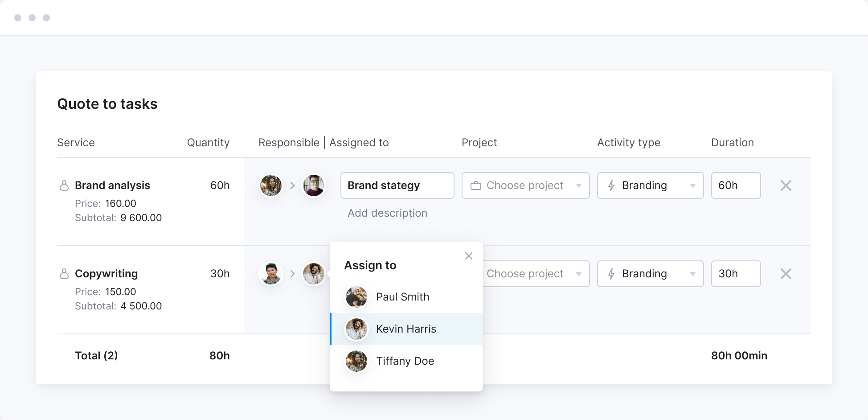The width and height of the screenshot is (868, 420).
Task: Remove the Copywriting task row
Action: click(786, 274)
